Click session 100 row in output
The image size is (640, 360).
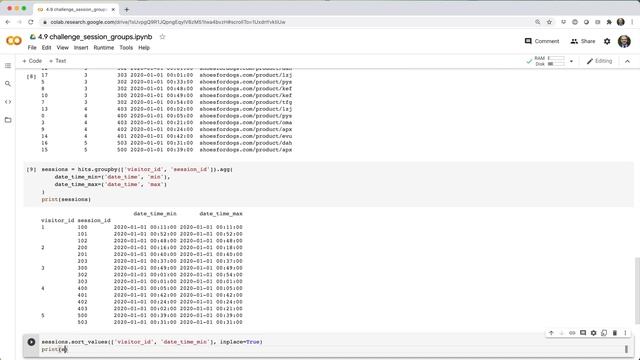(142, 227)
